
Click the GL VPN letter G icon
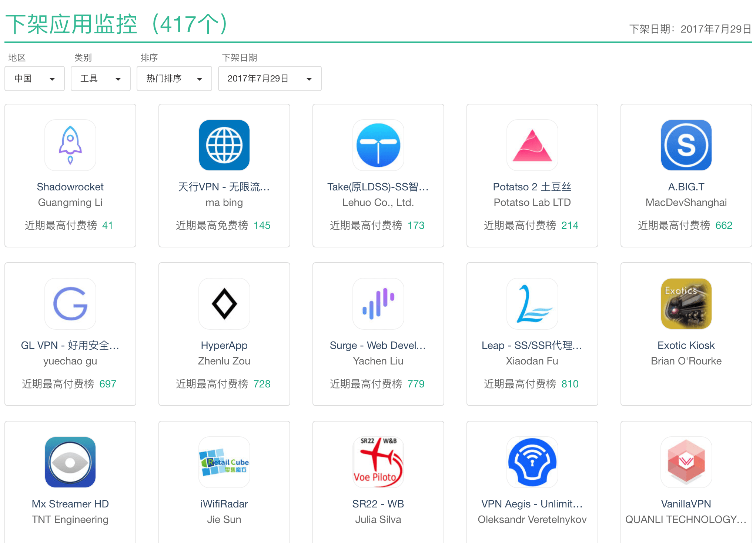coord(70,304)
